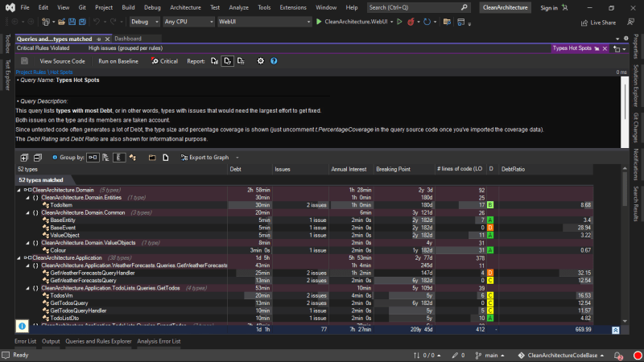The image size is (644, 362).
Task: Toggle Group by assembly button
Action: 93,158
